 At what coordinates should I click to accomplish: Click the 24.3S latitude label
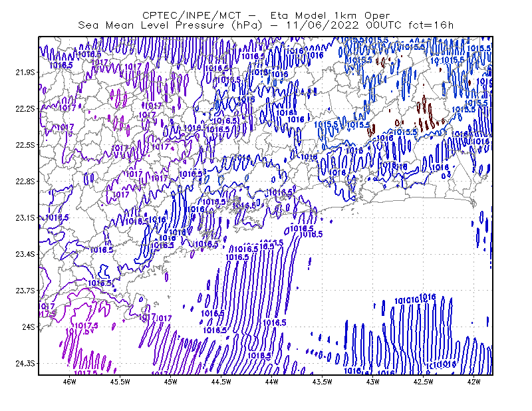(25, 364)
